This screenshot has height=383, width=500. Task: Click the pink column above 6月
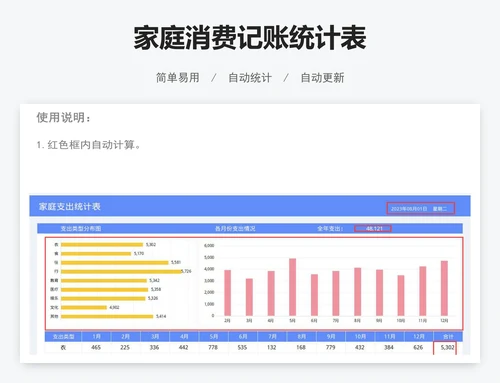point(314,295)
